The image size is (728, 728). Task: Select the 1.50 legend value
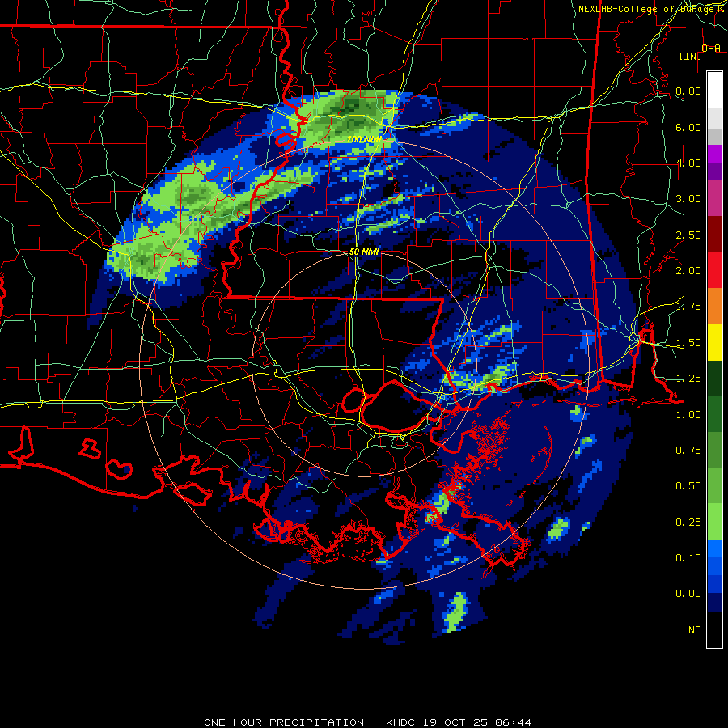tap(688, 343)
